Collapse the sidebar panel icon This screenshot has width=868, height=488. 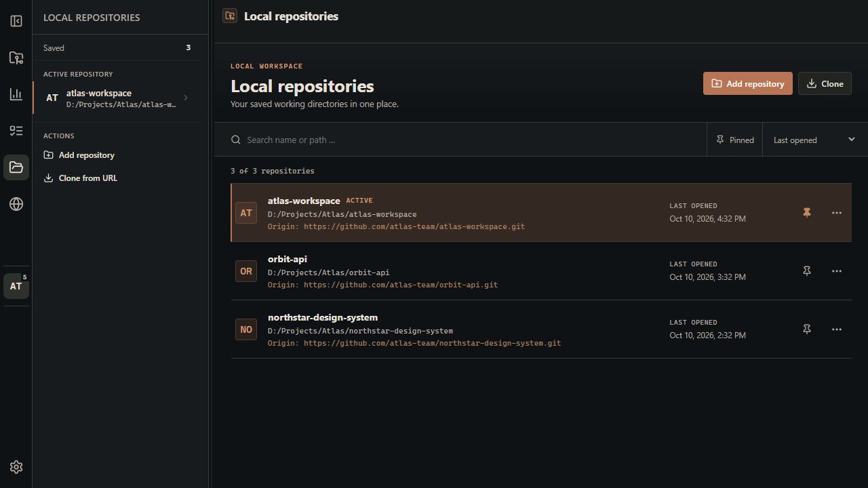point(16,21)
